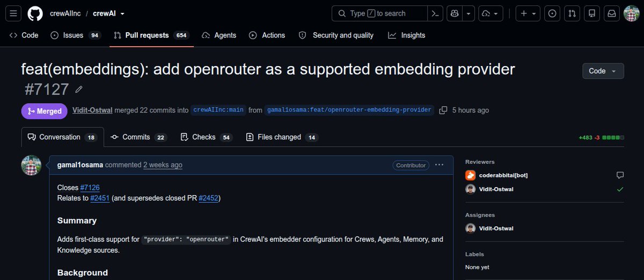View your issues icon in header
Screen dimensions: 644x280
tap(552, 13)
